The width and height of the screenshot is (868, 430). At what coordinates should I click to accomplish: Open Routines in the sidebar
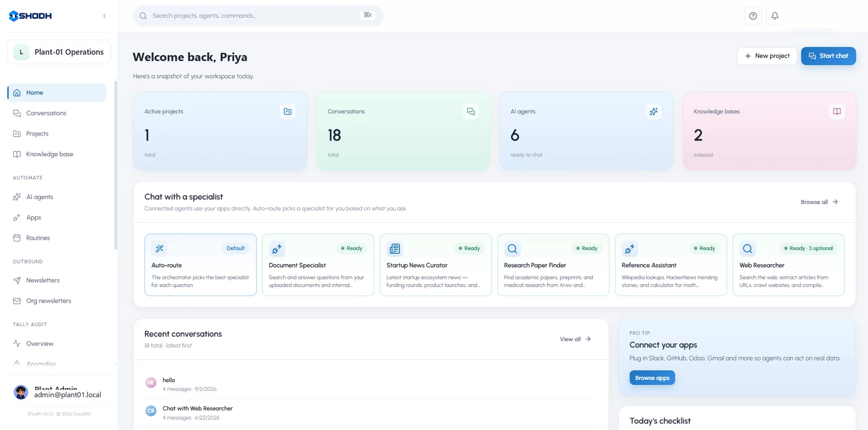(57, 238)
